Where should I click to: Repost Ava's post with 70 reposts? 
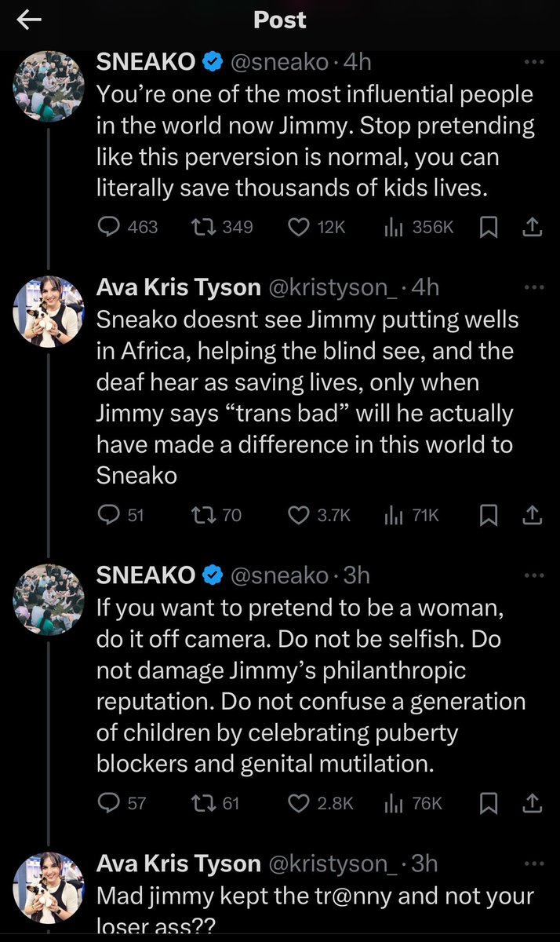203,515
